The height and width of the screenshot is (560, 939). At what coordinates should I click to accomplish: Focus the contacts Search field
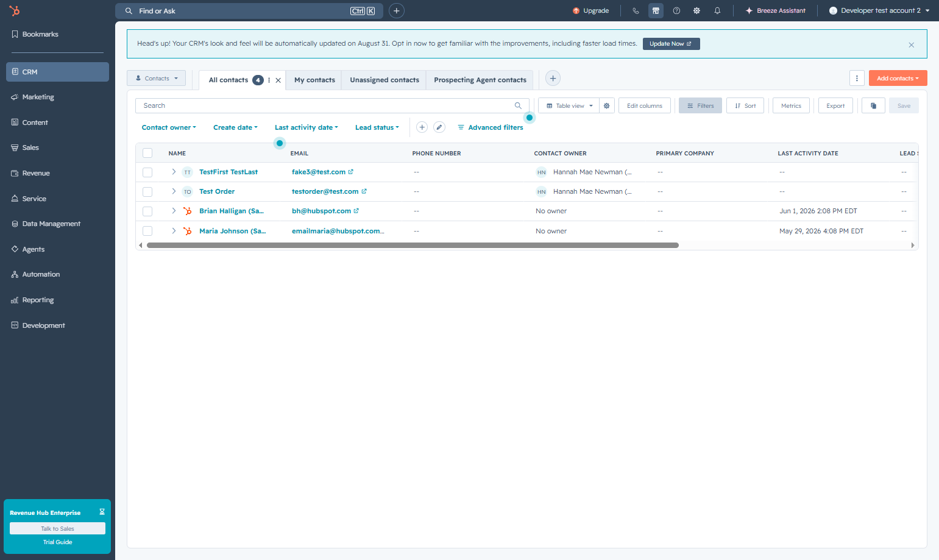(x=332, y=105)
